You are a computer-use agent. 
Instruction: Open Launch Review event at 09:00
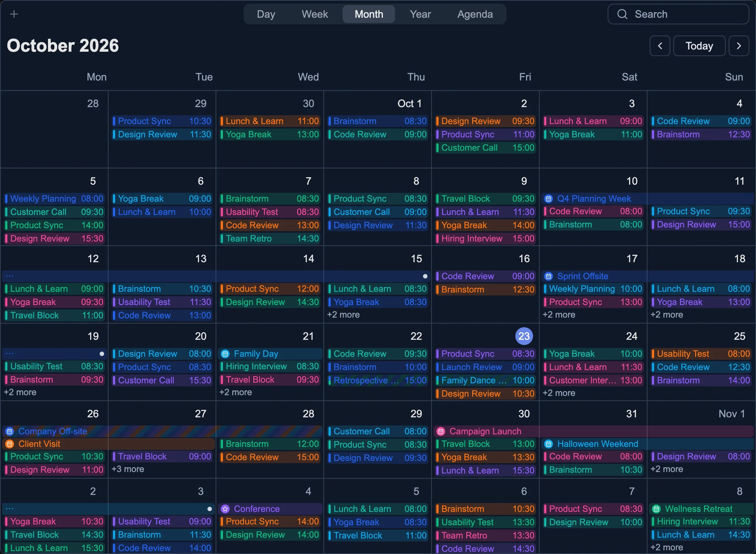point(485,367)
